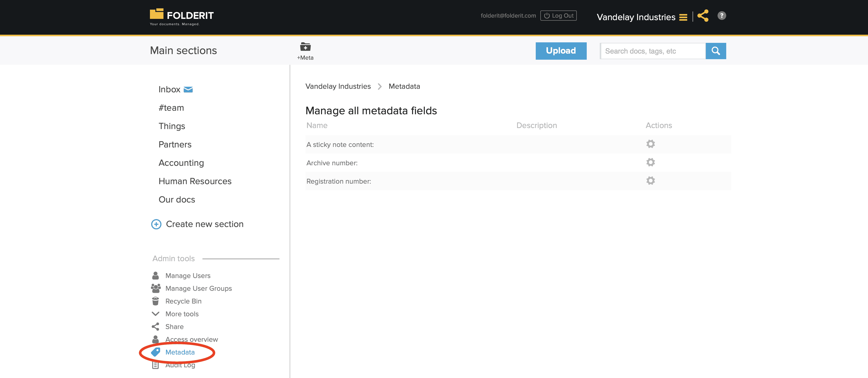Screen dimensions: 868x378
Task: Focus the search docs input field
Action: 653,51
